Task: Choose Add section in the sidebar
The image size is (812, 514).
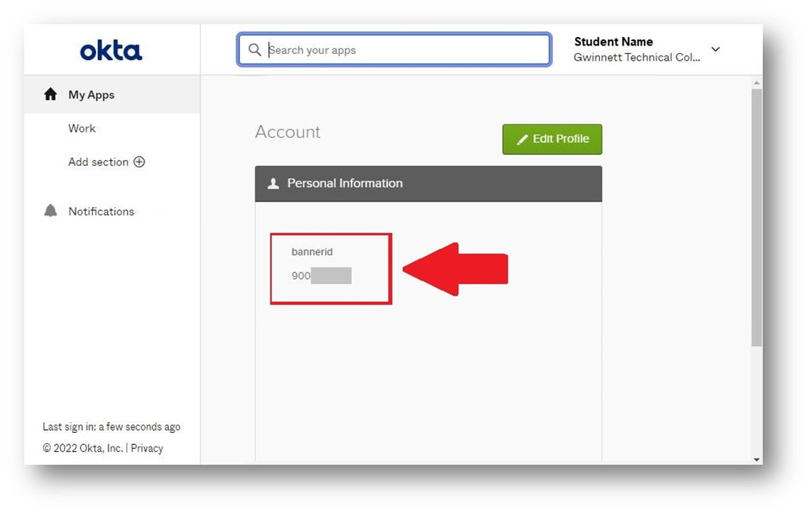Action: (98, 162)
